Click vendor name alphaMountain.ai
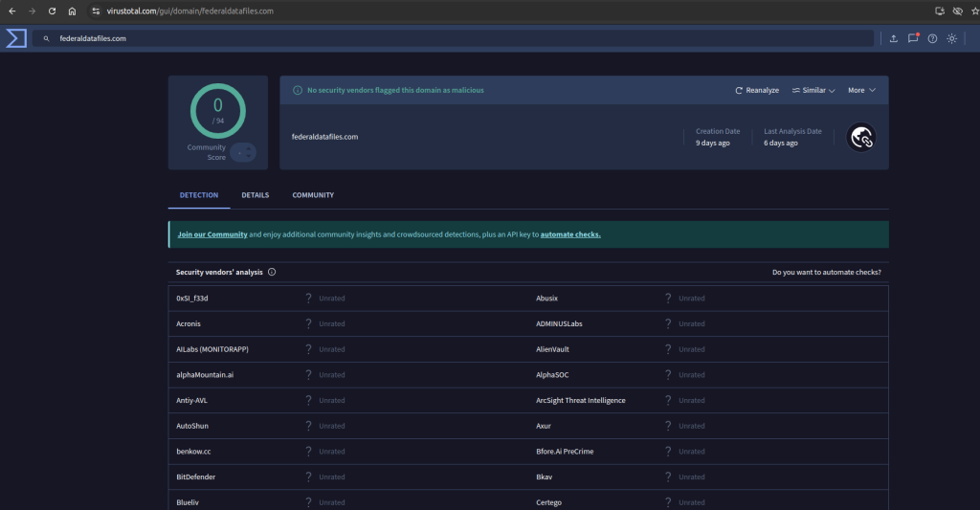This screenshot has height=510, width=980. tap(205, 375)
